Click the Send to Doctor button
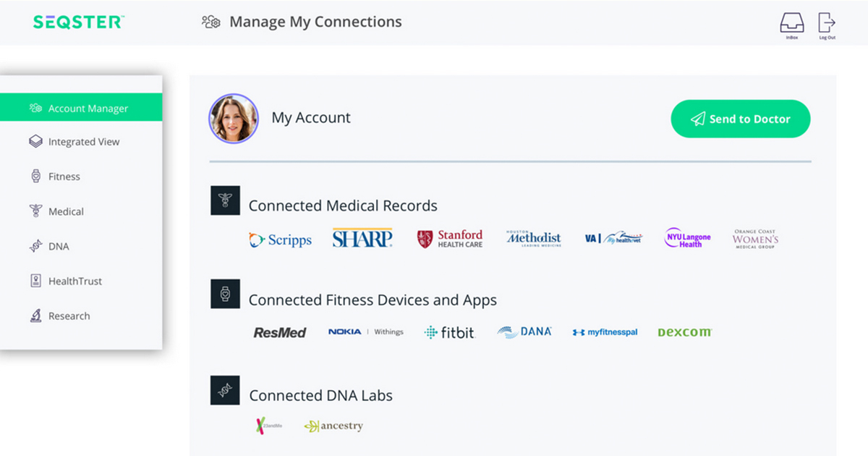The image size is (868, 456). tap(741, 119)
